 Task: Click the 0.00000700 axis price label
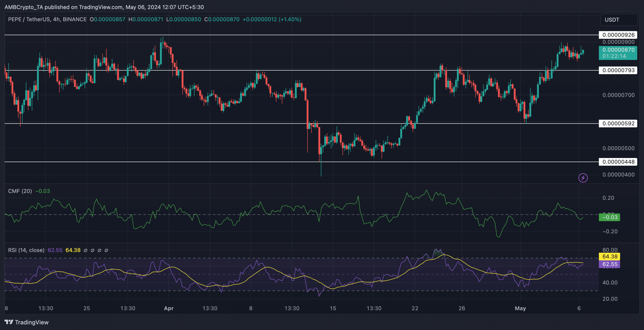tap(618, 95)
